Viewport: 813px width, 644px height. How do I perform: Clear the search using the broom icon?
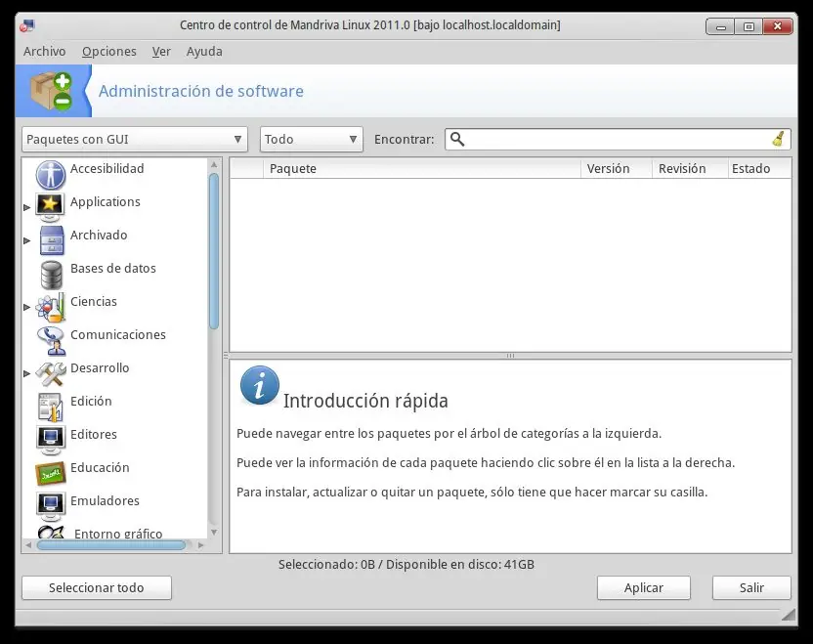pos(777,139)
